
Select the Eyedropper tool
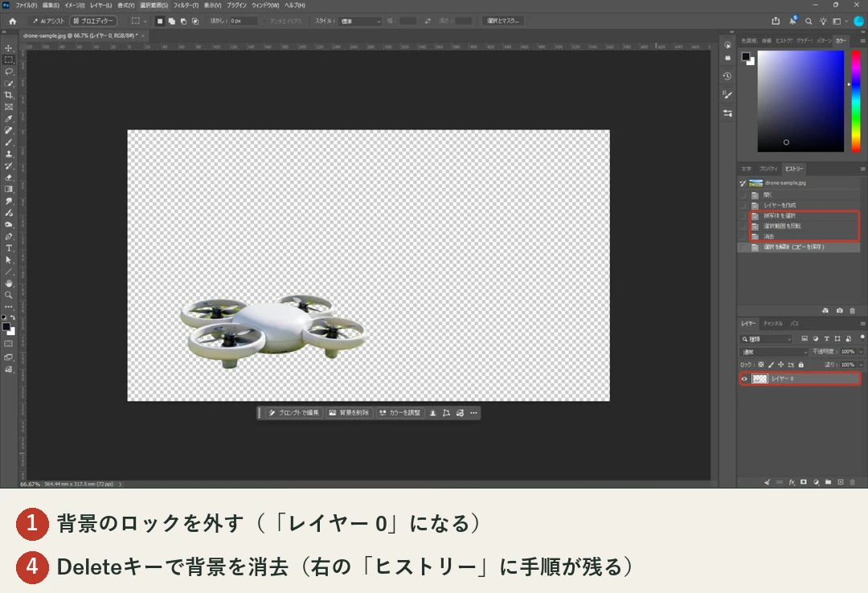coord(9,118)
